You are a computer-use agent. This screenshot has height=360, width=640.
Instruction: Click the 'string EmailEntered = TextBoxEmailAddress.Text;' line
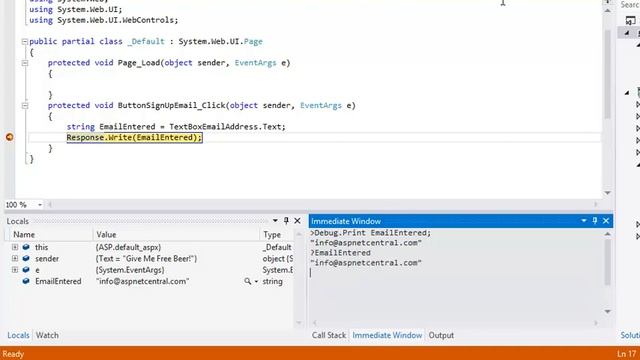(x=176, y=127)
